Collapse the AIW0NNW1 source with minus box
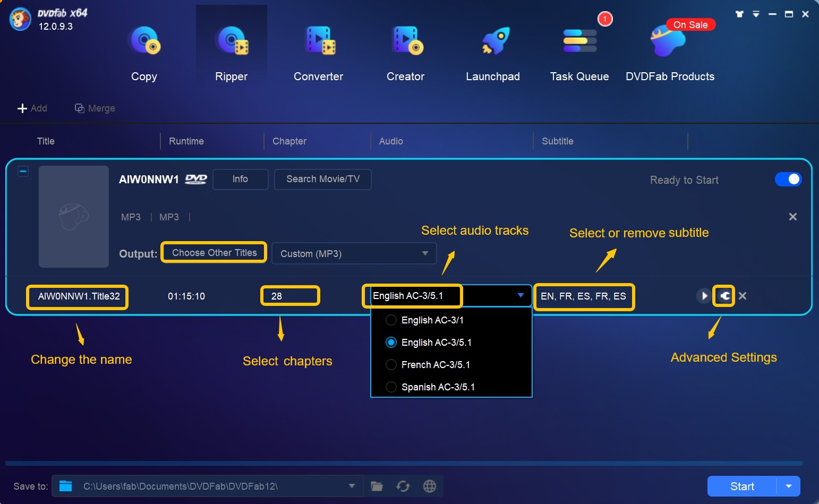 tap(23, 171)
